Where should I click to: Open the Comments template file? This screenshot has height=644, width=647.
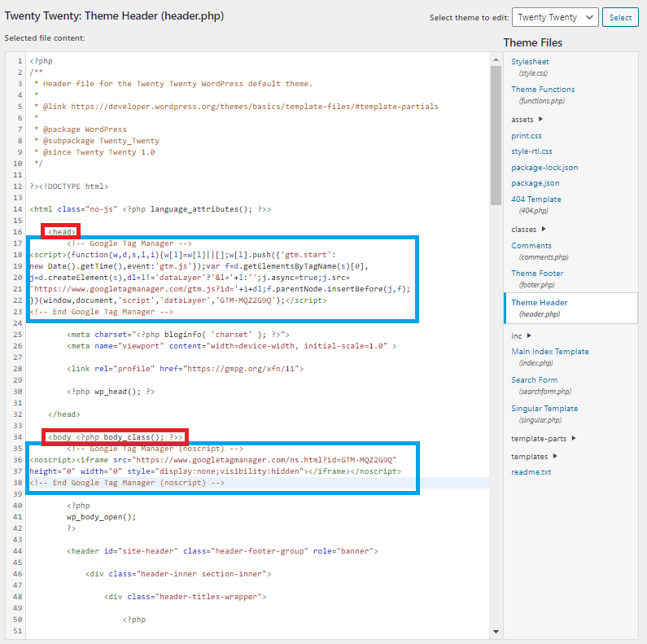531,246
